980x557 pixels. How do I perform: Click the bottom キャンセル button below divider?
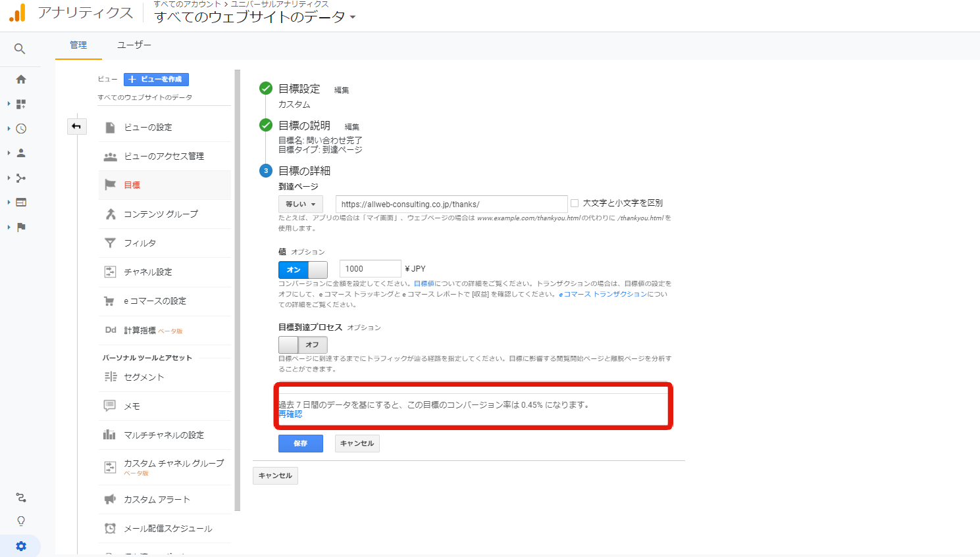pyautogui.click(x=275, y=475)
